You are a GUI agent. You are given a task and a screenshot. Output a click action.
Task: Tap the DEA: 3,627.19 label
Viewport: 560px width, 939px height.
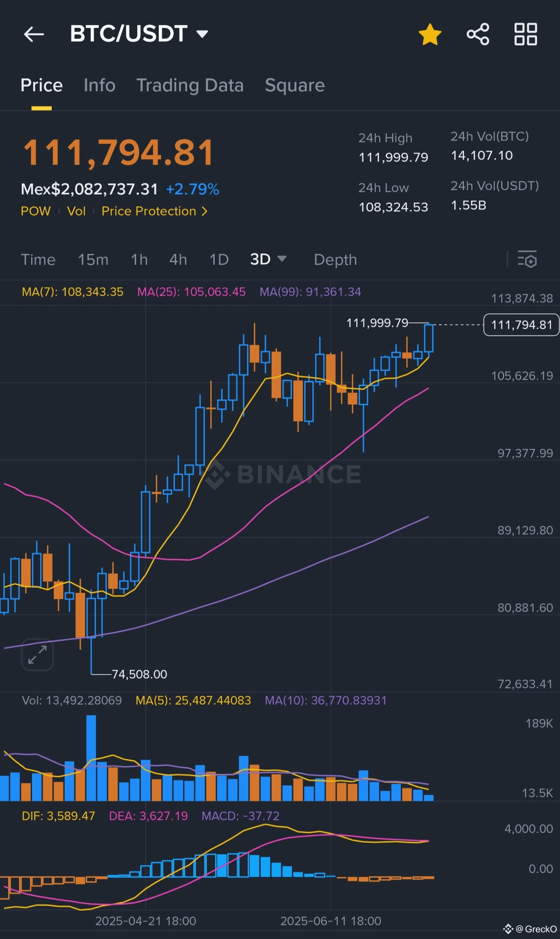pyautogui.click(x=149, y=816)
